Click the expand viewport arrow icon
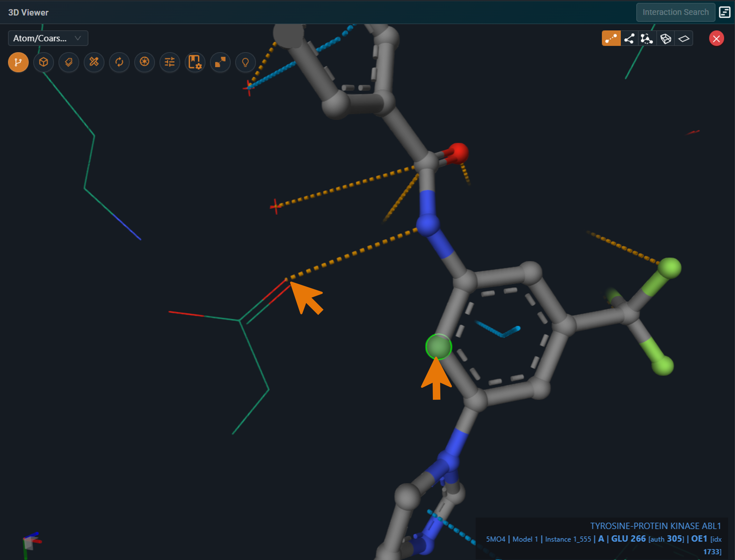 [x=220, y=62]
